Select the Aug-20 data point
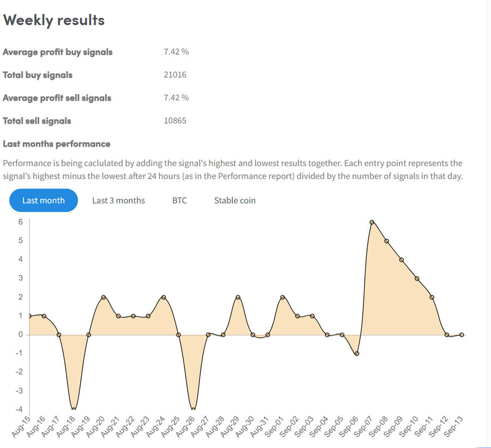 point(104,297)
